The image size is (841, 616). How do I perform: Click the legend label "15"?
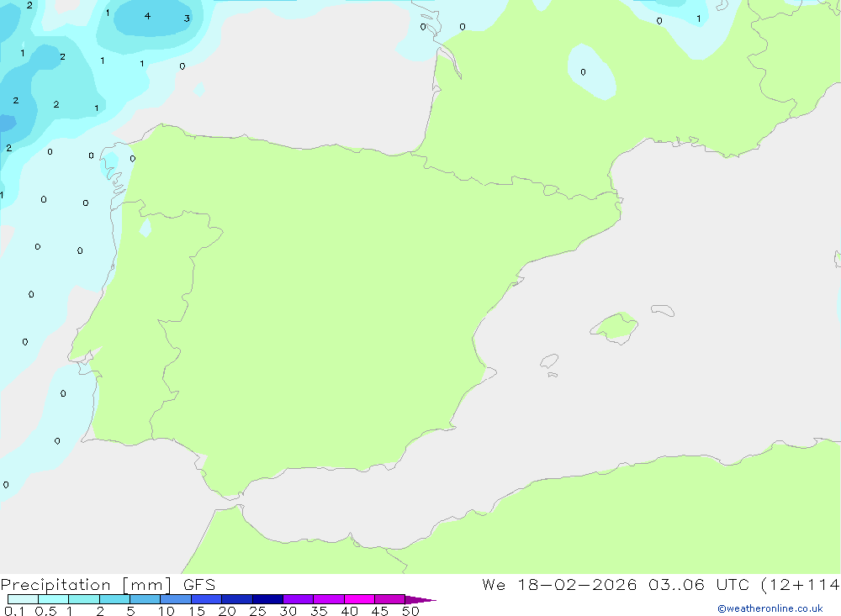(x=197, y=611)
